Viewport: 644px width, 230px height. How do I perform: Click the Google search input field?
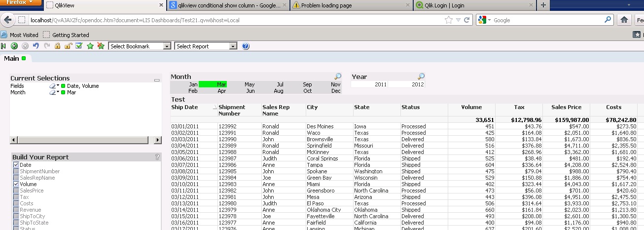coord(547,20)
